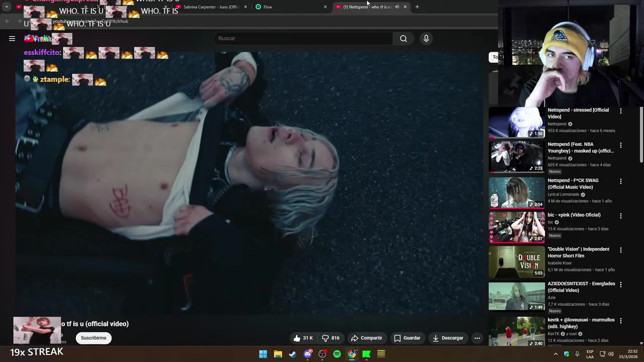This screenshot has height=362, width=644.
Task: Open the clock and date 22:52
Action: (x=628, y=354)
